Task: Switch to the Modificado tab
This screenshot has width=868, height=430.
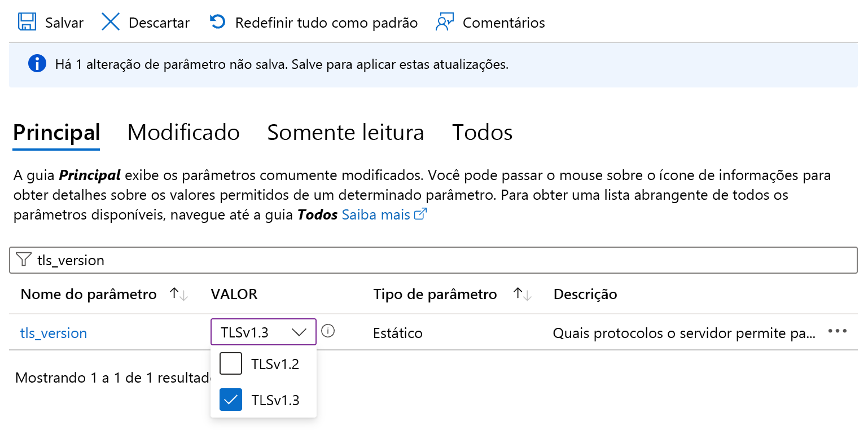Action: tap(183, 133)
